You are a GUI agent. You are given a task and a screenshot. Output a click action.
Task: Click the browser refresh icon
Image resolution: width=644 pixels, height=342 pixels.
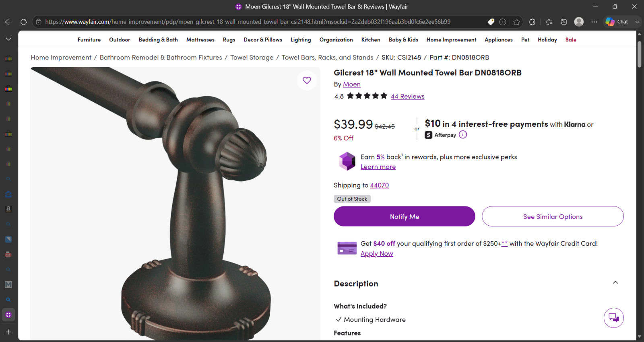click(24, 22)
